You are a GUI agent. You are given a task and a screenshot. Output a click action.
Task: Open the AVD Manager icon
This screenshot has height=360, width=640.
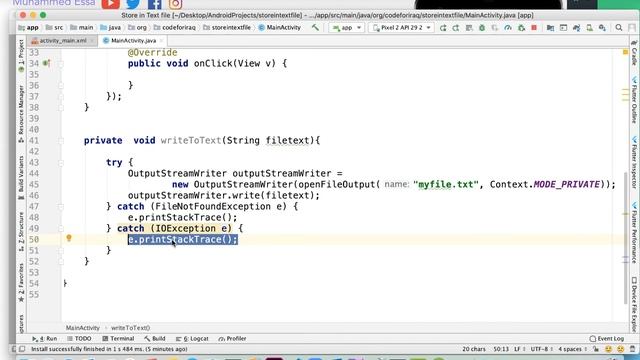(x=589, y=28)
